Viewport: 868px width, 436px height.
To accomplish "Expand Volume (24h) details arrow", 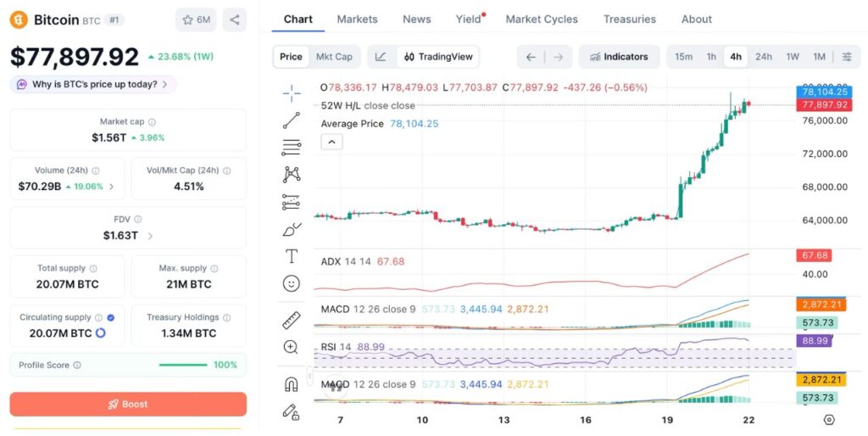I will point(111,187).
